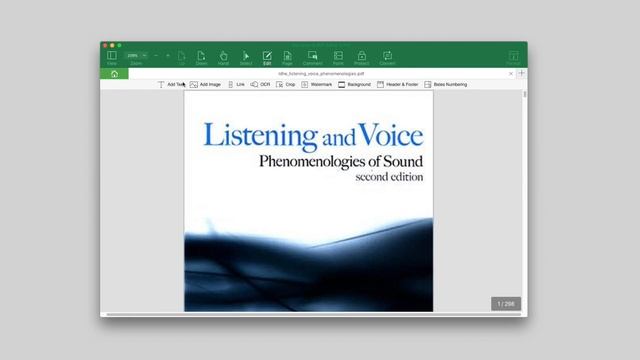Open the Comment tools
640x360 pixels.
[313, 58]
